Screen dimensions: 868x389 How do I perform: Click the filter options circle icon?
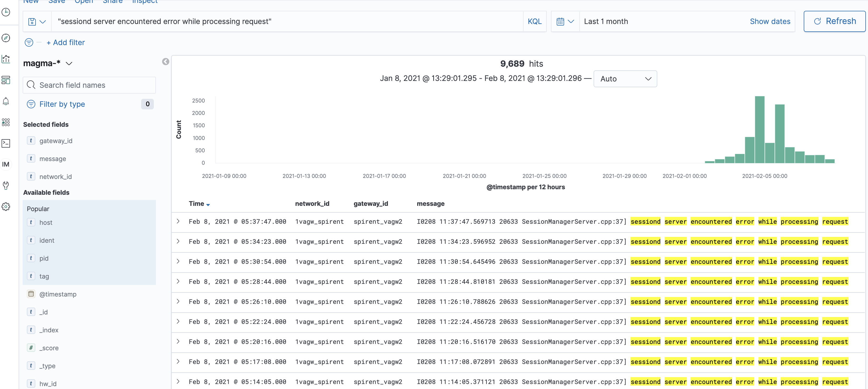click(x=29, y=42)
